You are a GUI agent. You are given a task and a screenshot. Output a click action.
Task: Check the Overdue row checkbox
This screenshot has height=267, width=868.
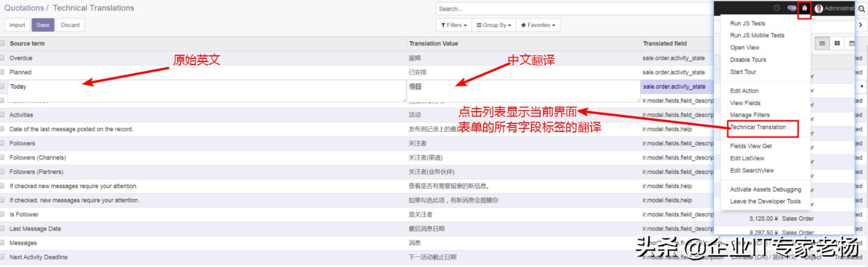[2, 58]
